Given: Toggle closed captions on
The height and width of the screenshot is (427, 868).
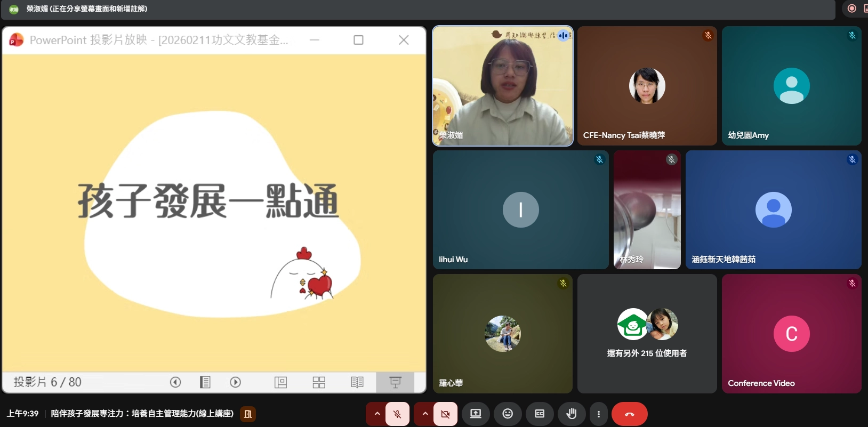Looking at the screenshot, I should (x=540, y=414).
